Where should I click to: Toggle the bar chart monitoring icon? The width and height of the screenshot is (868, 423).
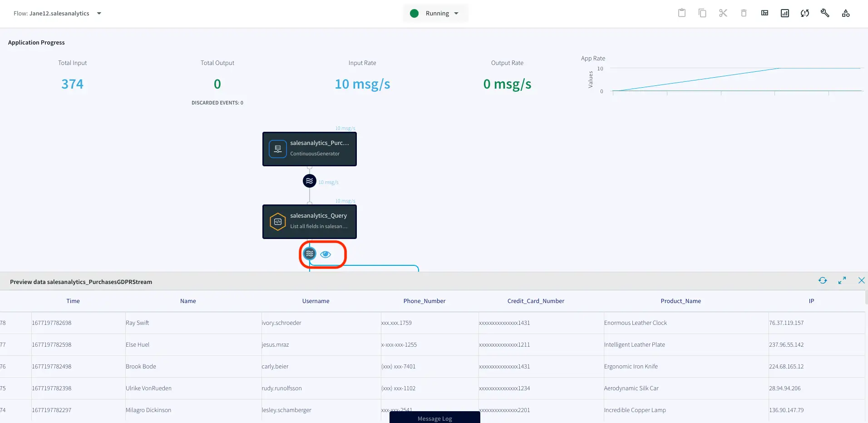(x=784, y=13)
